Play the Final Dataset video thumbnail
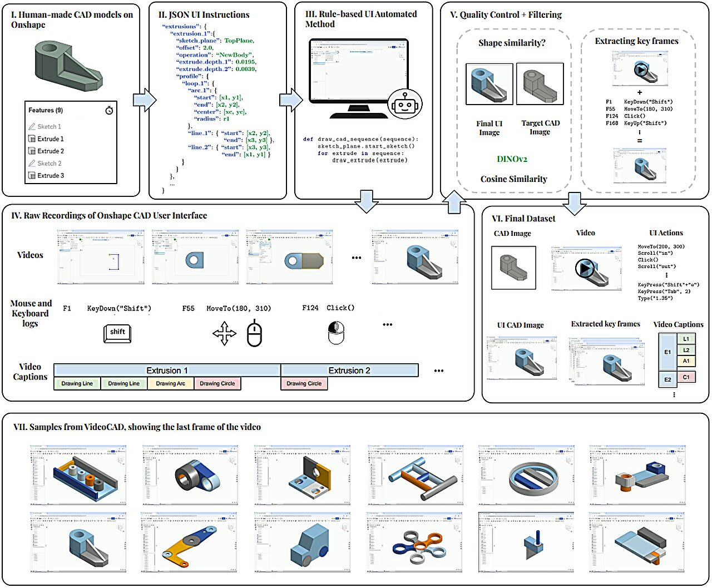The height and width of the screenshot is (588, 712). 586,268
